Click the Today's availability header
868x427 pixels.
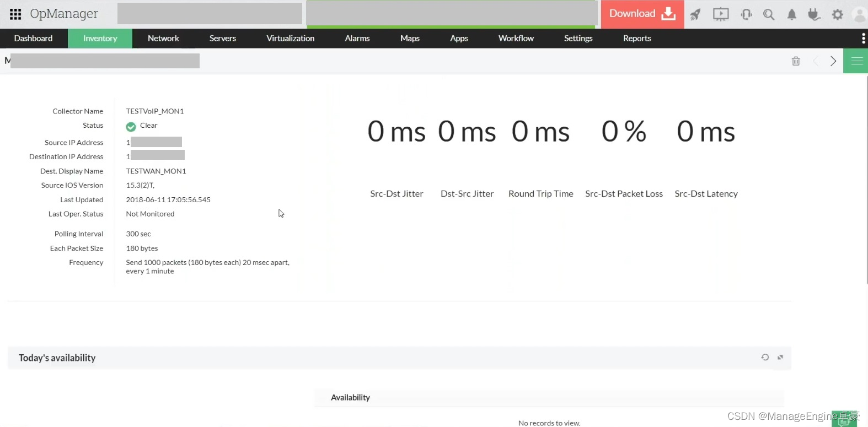[x=57, y=358]
